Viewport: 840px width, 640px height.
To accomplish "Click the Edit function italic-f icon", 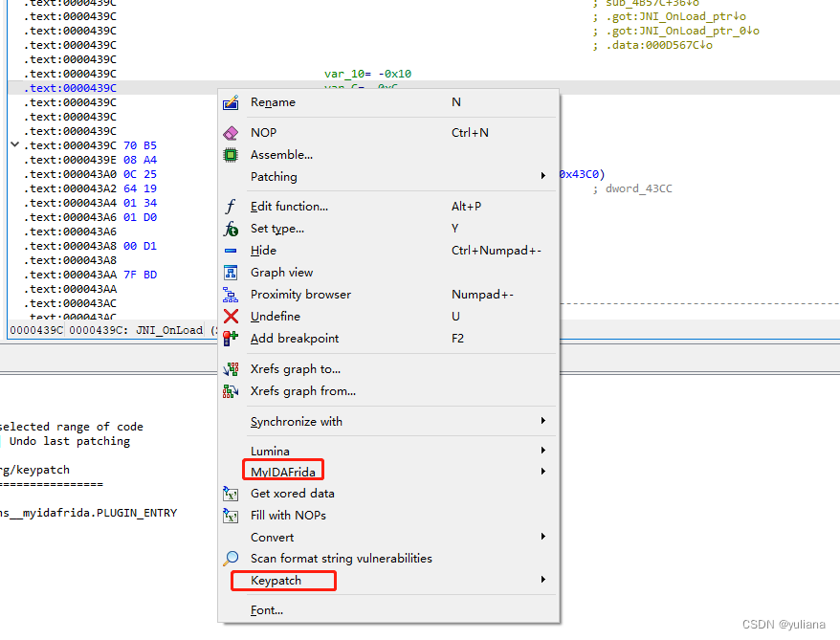I will pyautogui.click(x=230, y=206).
